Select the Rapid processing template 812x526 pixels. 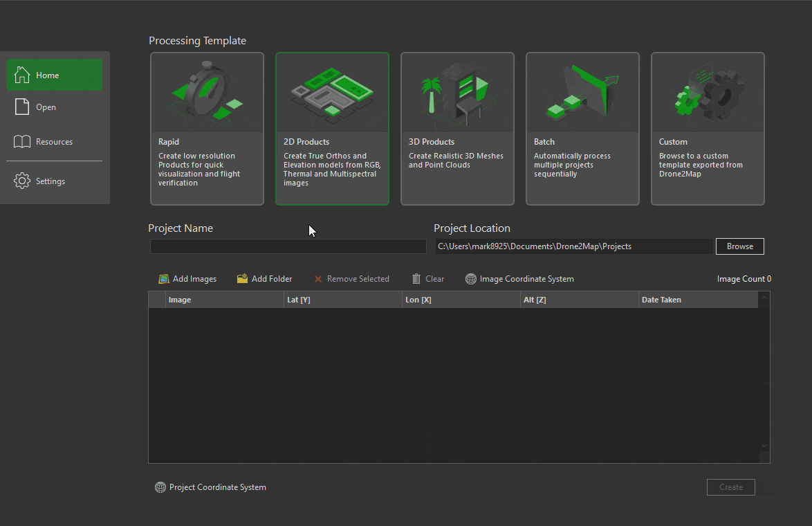tap(207, 129)
